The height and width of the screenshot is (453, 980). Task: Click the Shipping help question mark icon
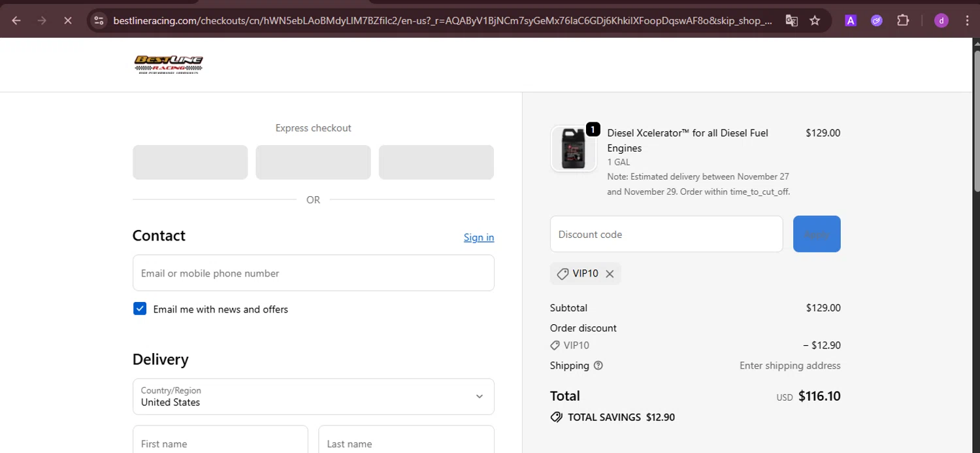pos(598,365)
